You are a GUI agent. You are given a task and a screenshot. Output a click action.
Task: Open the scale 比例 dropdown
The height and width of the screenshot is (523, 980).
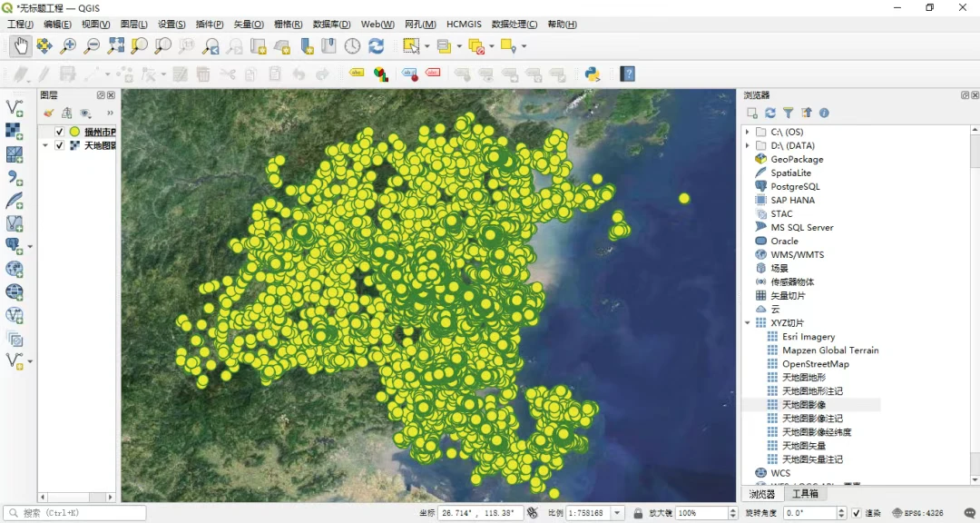pos(618,513)
